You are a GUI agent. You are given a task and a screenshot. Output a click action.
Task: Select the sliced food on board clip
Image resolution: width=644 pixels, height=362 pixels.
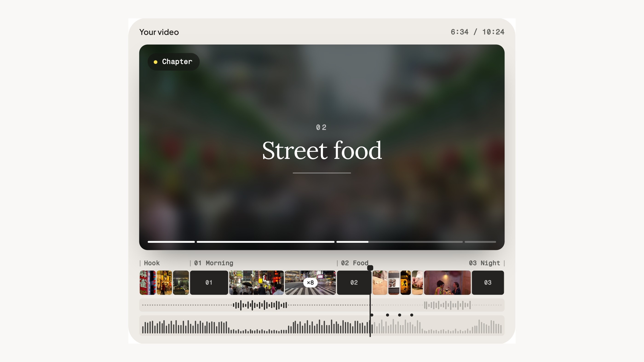[380, 282]
